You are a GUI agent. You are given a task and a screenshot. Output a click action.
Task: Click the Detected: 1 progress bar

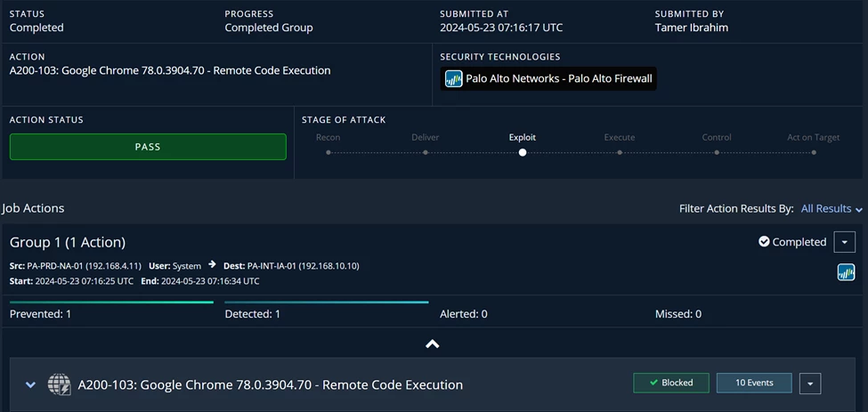[327, 303]
